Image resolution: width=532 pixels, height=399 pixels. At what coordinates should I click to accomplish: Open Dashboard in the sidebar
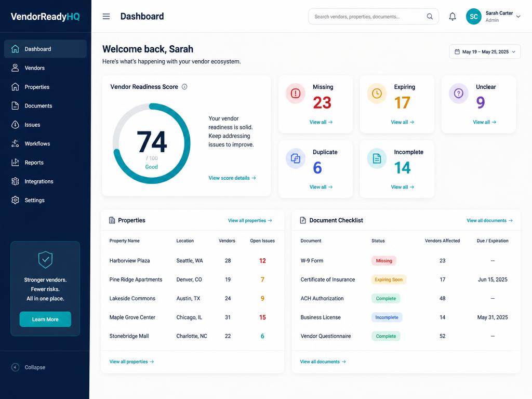pyautogui.click(x=45, y=49)
